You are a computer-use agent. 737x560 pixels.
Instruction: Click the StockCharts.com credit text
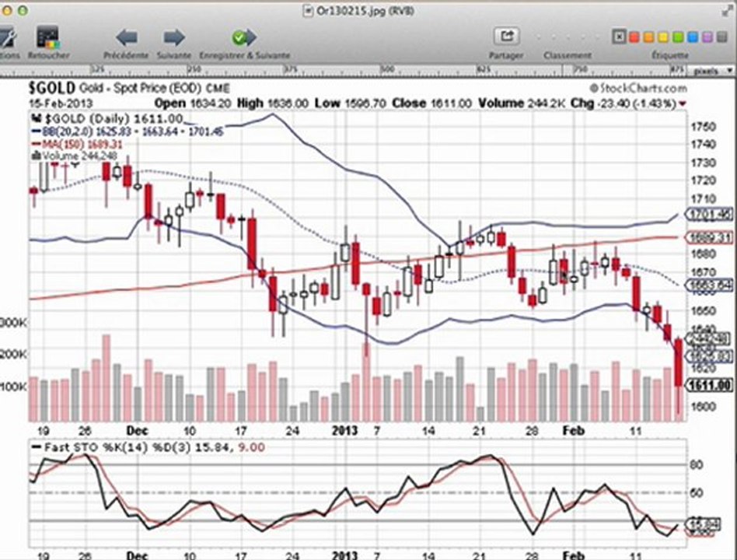[638, 88]
